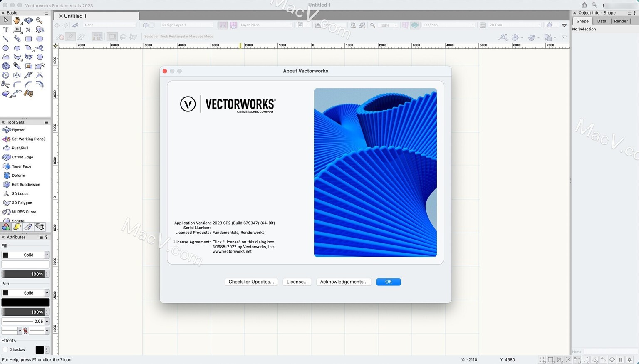639x364 pixels.
Task: Click the white Fill color swatch
Action: [25, 265]
